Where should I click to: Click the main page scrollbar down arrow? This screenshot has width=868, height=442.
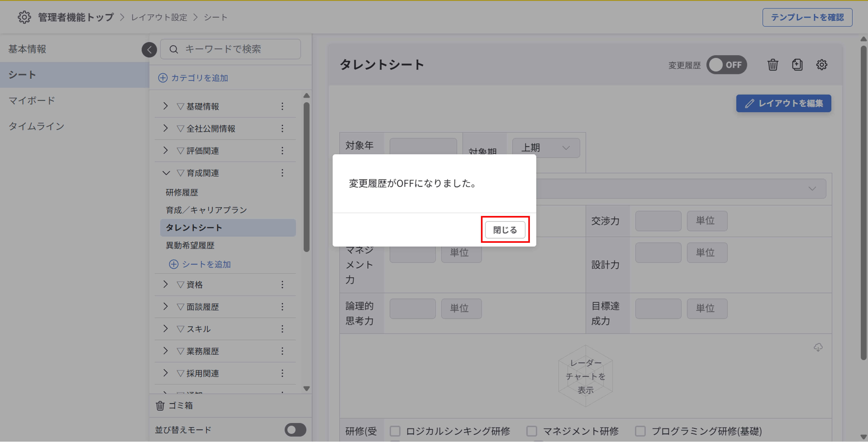(x=863, y=437)
